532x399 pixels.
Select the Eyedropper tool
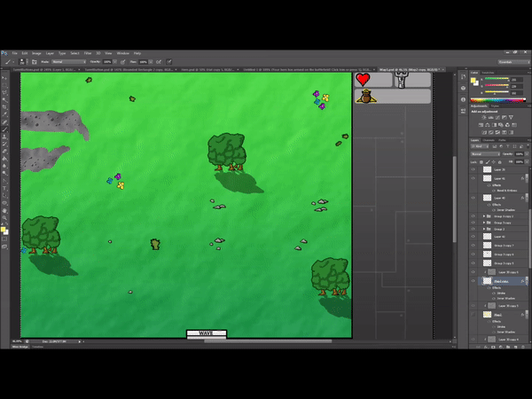point(4,114)
